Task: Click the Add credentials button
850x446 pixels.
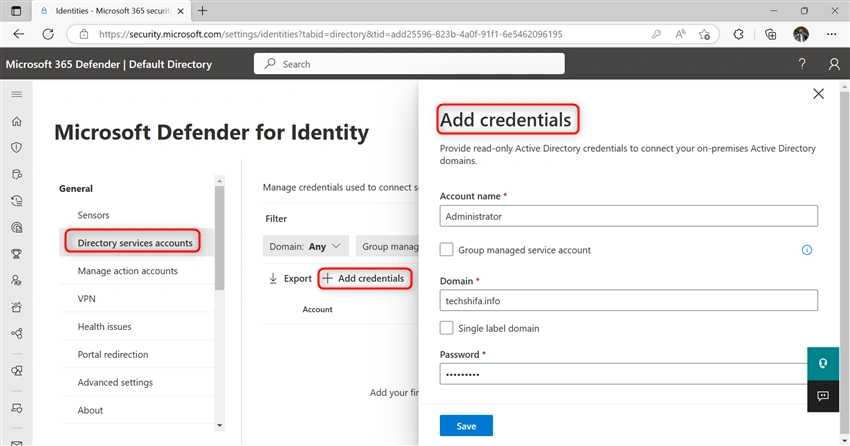Action: 364,279
